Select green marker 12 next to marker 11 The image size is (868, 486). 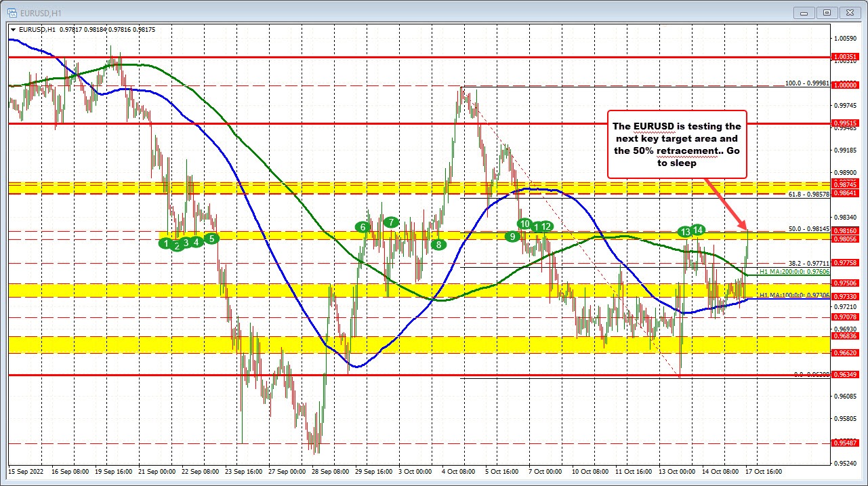point(545,227)
